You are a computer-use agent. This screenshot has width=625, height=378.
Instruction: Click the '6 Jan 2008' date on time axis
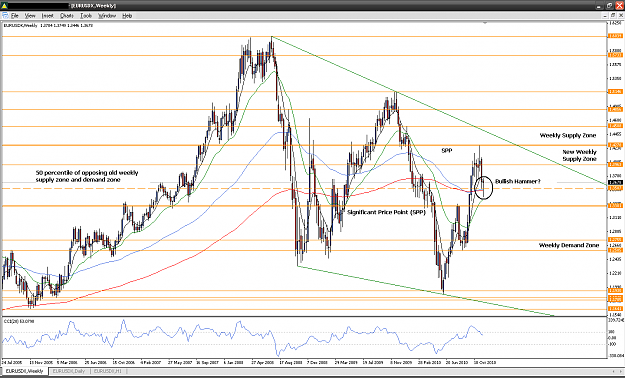234,362
